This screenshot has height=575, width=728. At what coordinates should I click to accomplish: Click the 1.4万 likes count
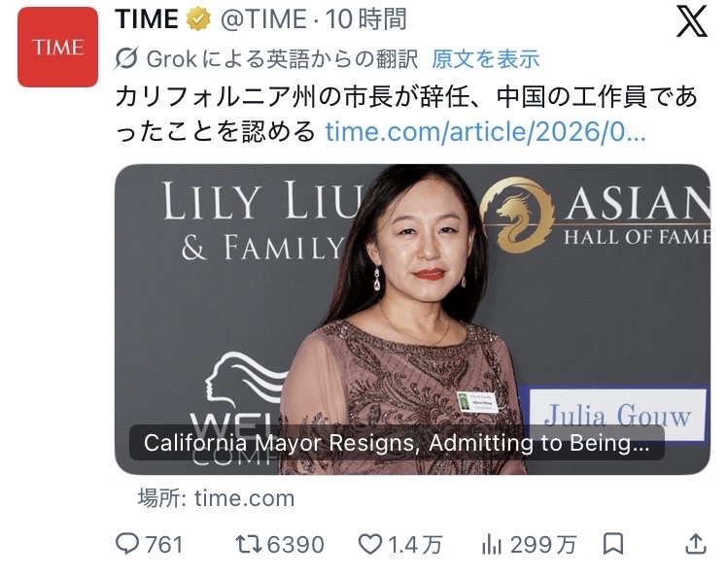tap(414, 544)
